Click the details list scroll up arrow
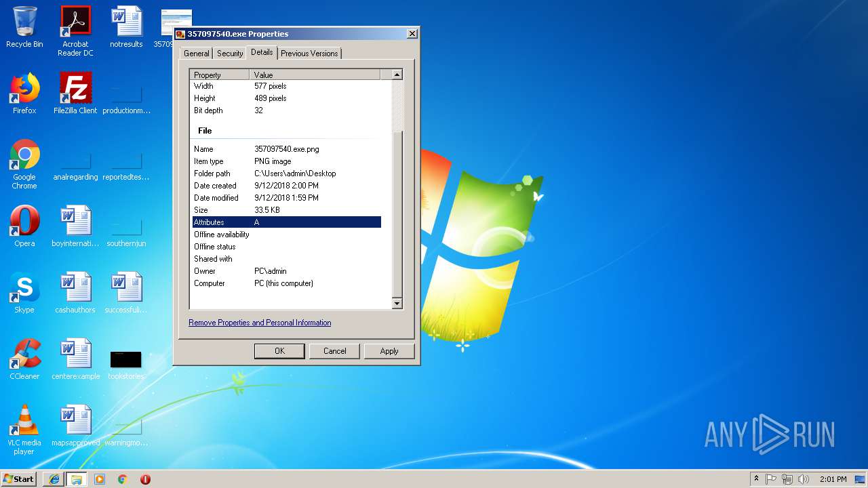The image size is (868, 488). click(x=397, y=75)
